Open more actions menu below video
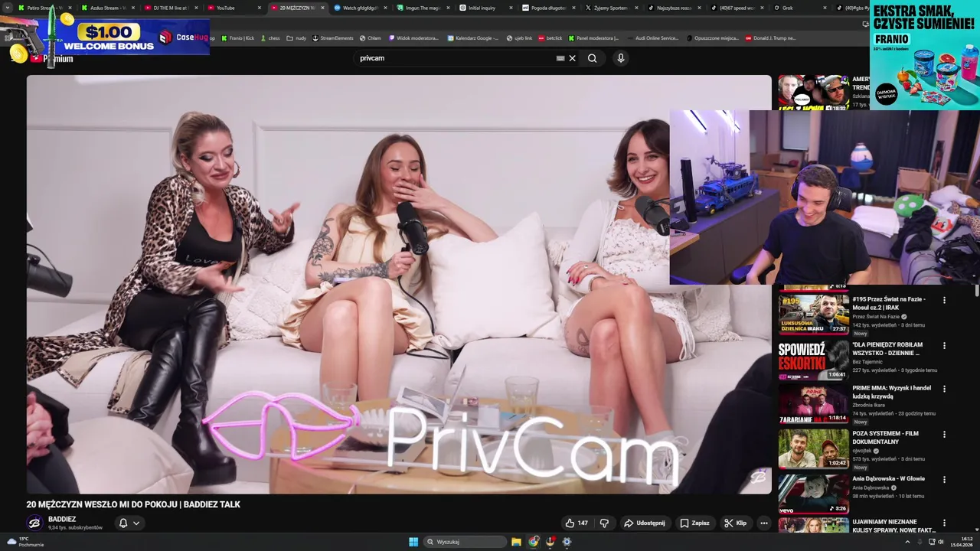The image size is (980, 551). tap(763, 523)
